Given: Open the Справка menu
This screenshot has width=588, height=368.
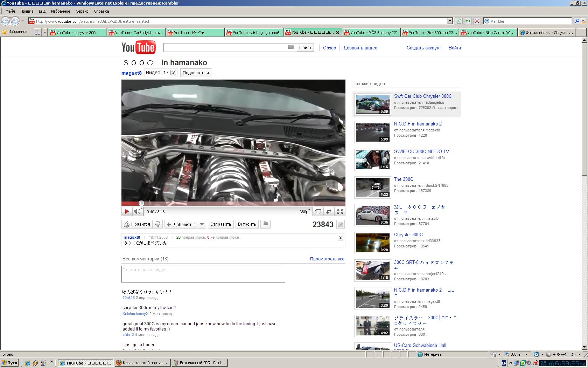Looking at the screenshot, I should (101, 11).
